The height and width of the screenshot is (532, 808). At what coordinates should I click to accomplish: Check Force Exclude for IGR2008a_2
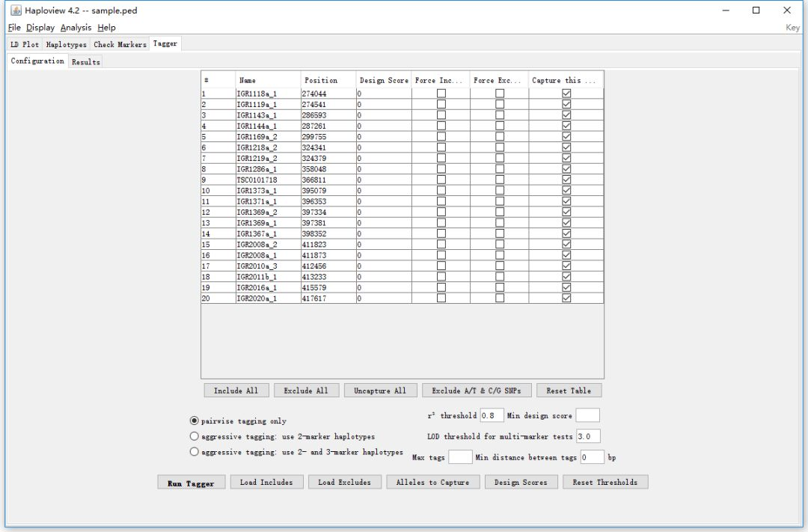click(500, 244)
